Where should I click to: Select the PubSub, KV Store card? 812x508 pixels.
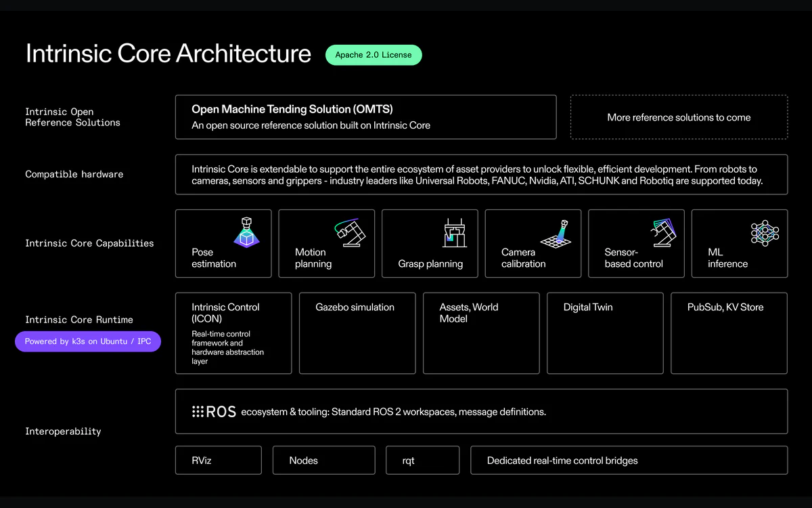point(729,333)
